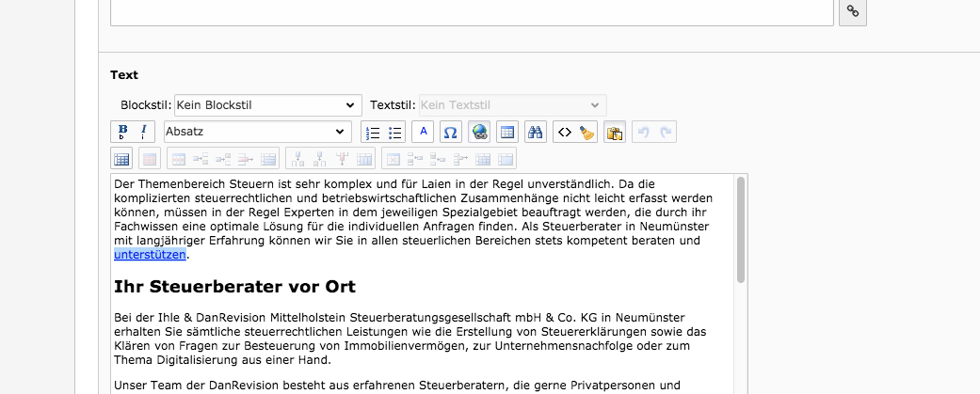Toggle bold formatting in the editor toolbar

coord(121,133)
